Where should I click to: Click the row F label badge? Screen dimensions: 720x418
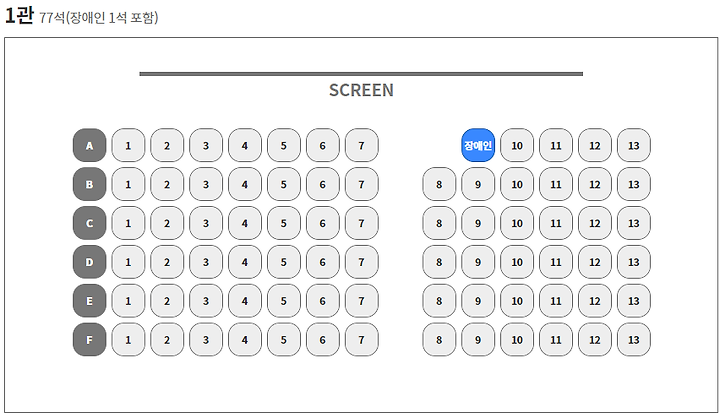(90, 339)
